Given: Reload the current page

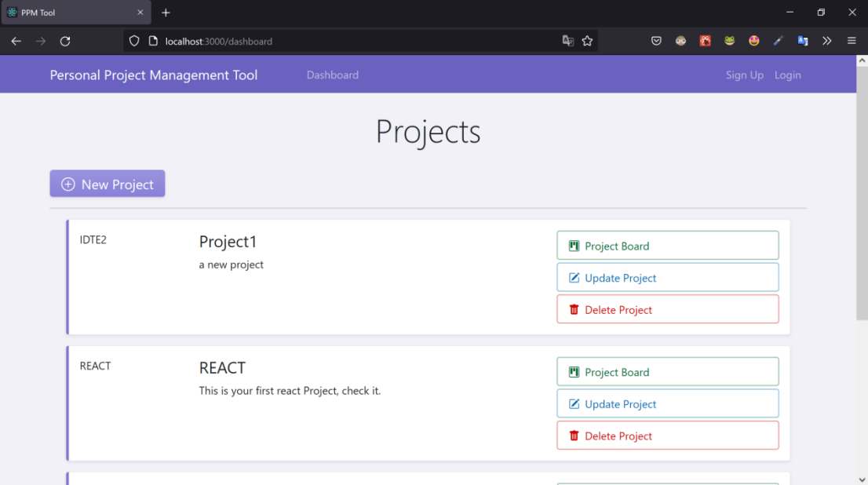Looking at the screenshot, I should tap(65, 41).
